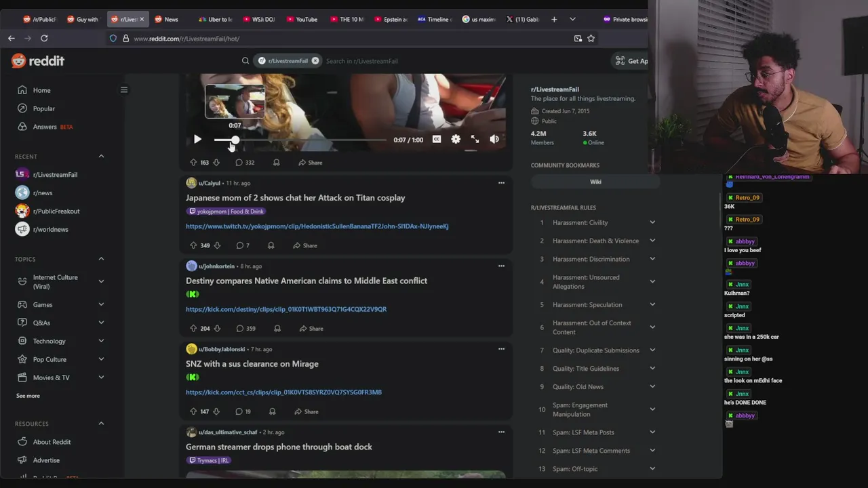Open the 7 comments on cosplay post
Image resolution: width=868 pixels, height=488 pixels.
click(x=243, y=245)
